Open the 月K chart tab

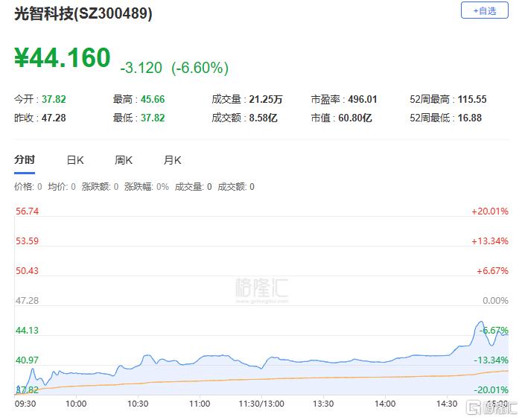(172, 160)
